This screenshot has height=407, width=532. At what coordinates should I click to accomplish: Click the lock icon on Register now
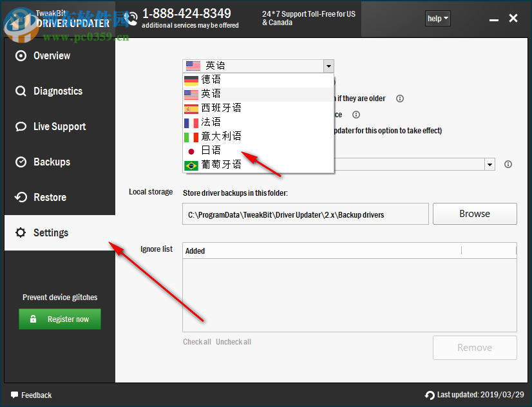(x=35, y=319)
